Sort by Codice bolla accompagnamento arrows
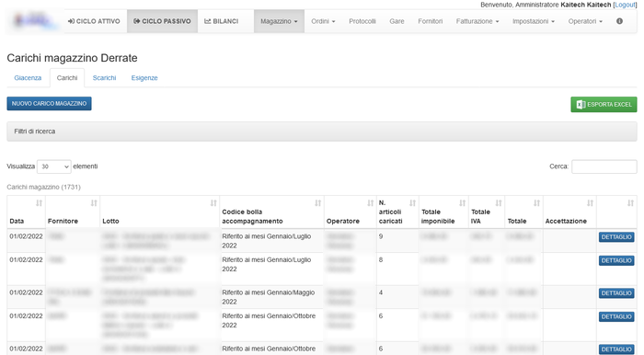Image resolution: width=644 pixels, height=355 pixels. [x=318, y=203]
